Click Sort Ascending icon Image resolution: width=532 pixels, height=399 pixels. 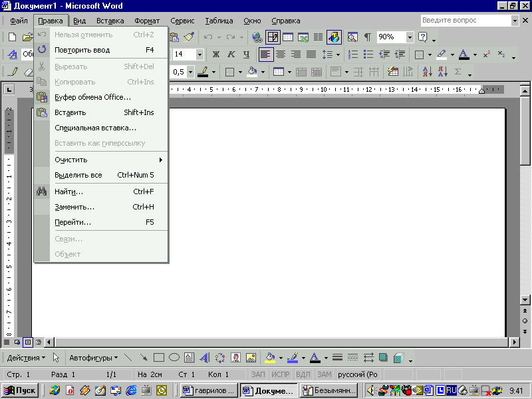(x=427, y=72)
